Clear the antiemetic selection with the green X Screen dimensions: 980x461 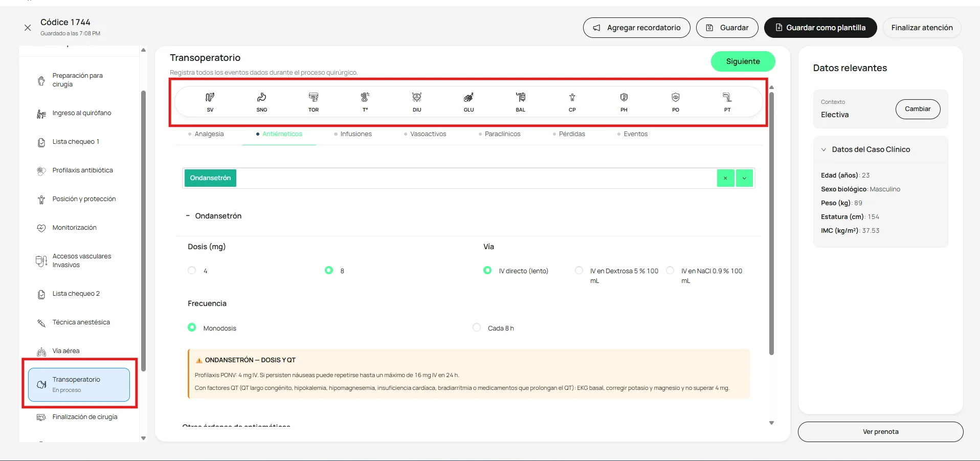pyautogui.click(x=725, y=178)
